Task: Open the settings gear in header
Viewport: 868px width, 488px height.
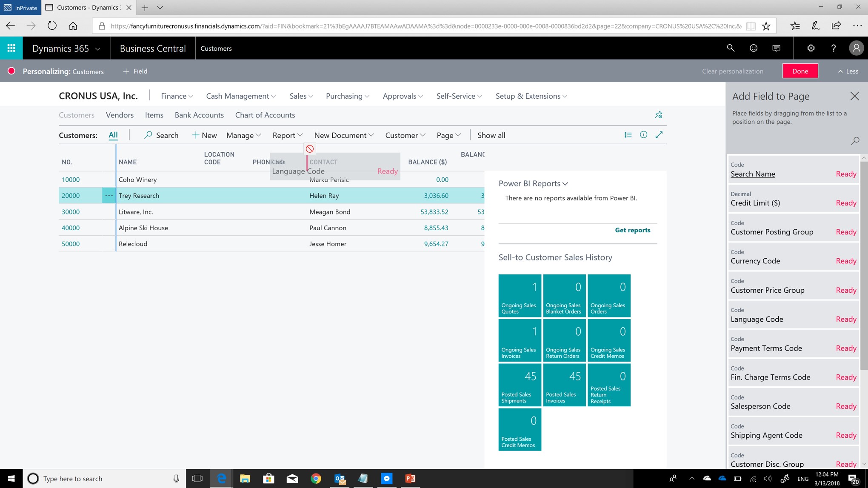Action: (x=811, y=48)
